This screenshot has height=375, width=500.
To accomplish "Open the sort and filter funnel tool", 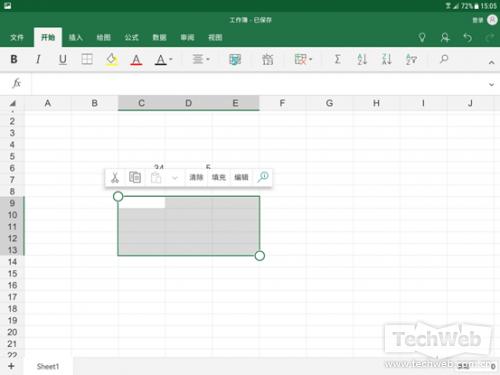I will click(411, 59).
